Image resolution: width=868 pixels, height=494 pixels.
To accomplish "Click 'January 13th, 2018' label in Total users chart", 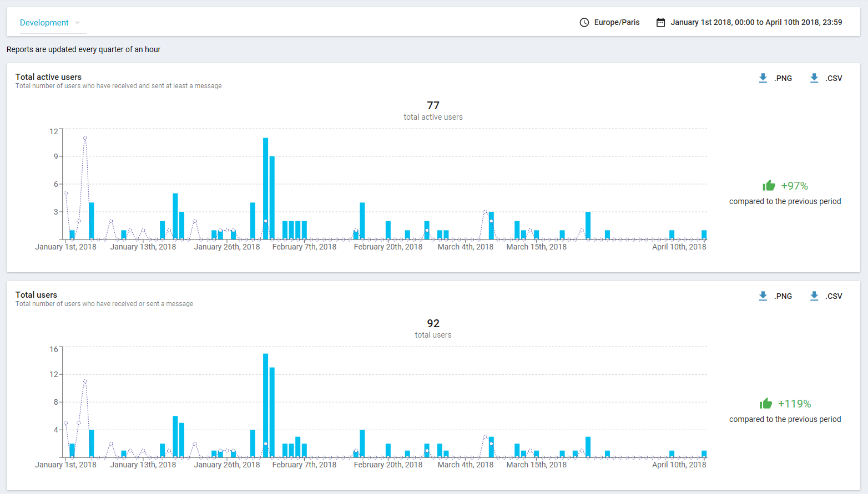I will tap(143, 465).
